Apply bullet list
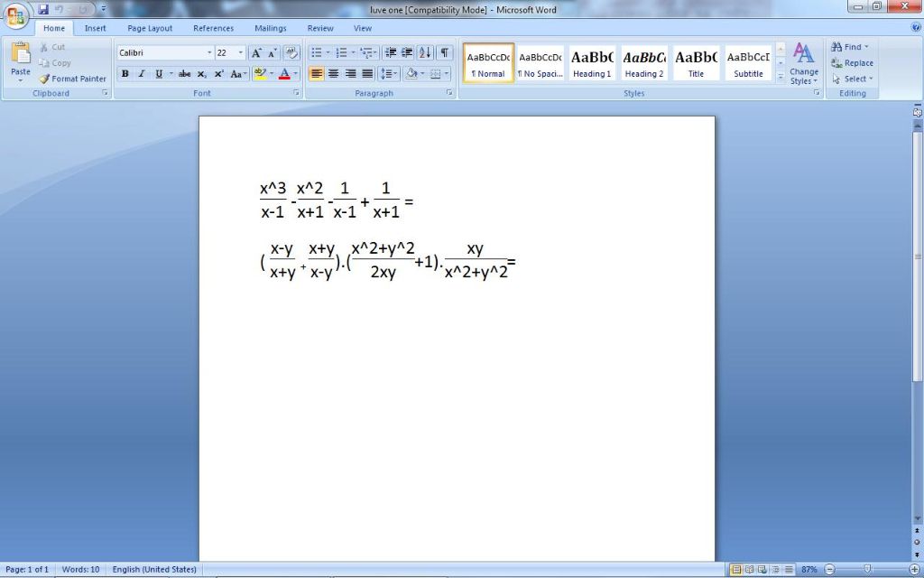Screen dimensions: 924x578 [317, 53]
